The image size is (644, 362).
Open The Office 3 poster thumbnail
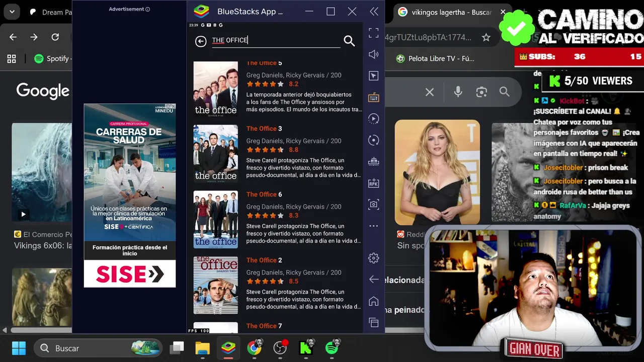[x=215, y=153]
